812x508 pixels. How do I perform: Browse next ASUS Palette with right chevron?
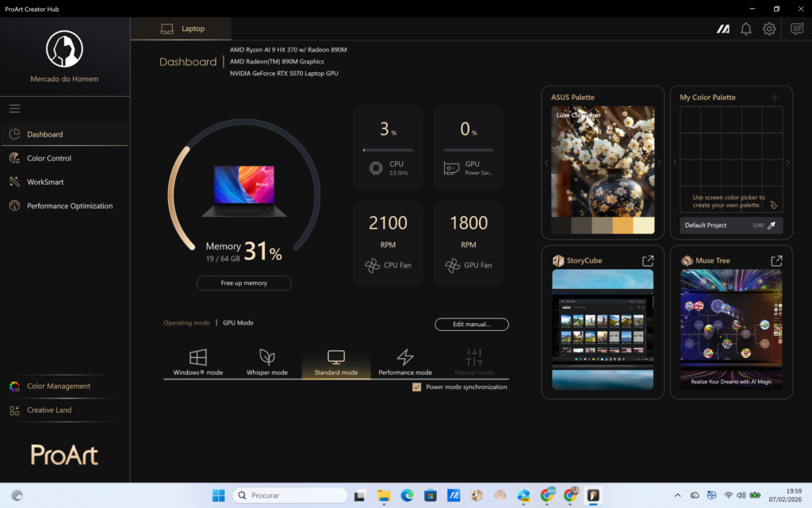(x=657, y=162)
